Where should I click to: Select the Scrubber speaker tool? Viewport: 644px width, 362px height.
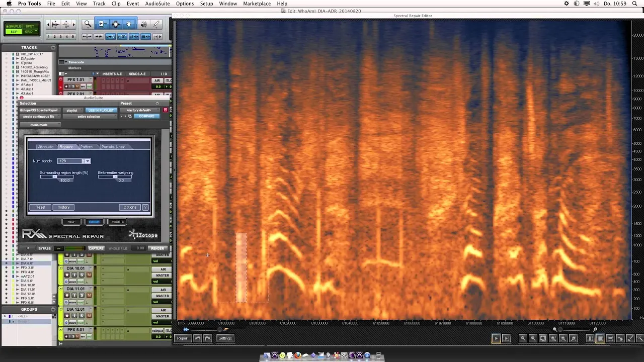coord(143,24)
